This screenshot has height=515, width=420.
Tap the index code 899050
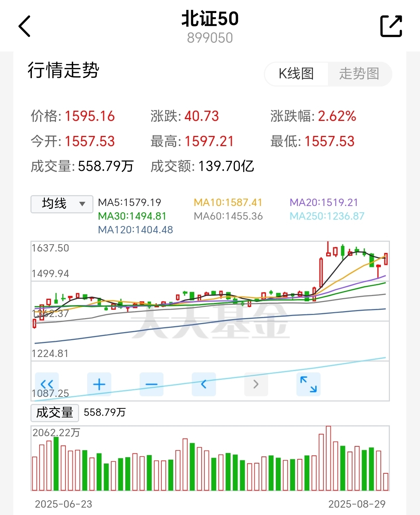point(210,38)
